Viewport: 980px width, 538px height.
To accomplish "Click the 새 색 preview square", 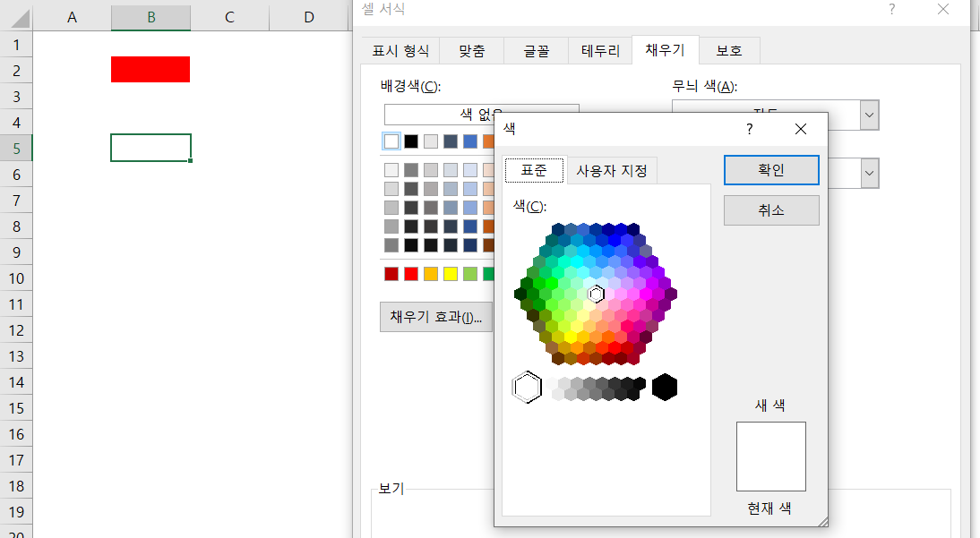I will [770, 456].
